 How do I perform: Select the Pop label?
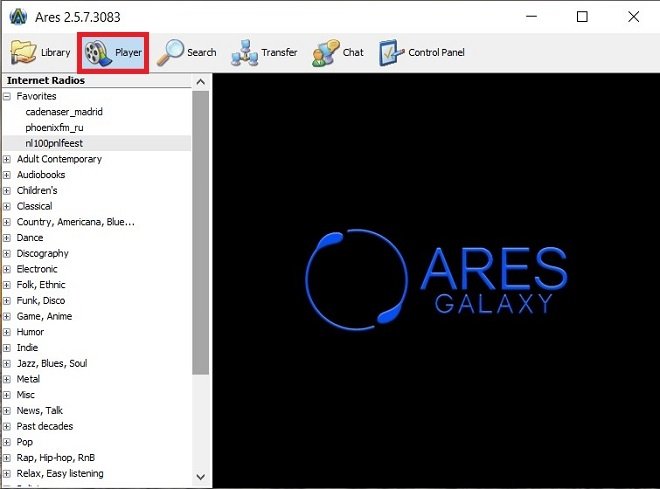(24, 442)
